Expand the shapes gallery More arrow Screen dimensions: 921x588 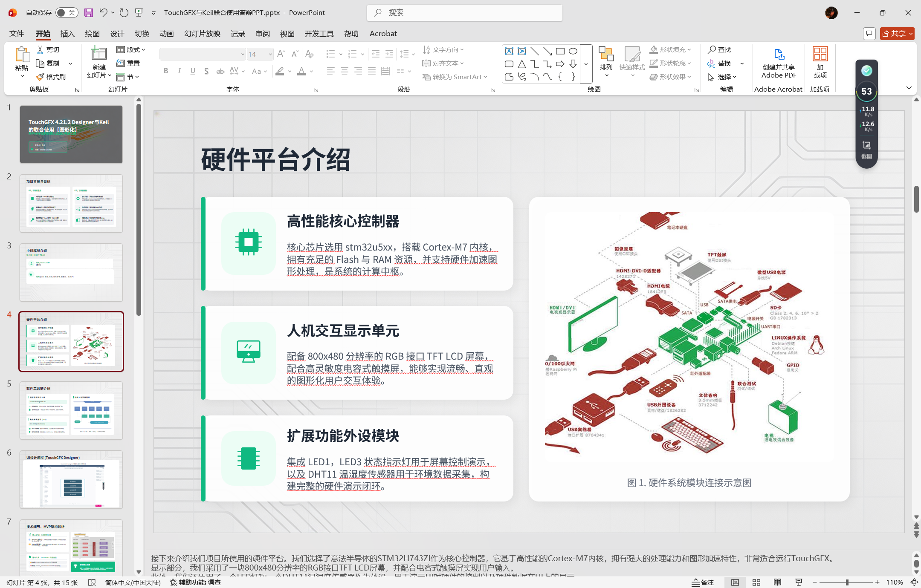[586, 64]
